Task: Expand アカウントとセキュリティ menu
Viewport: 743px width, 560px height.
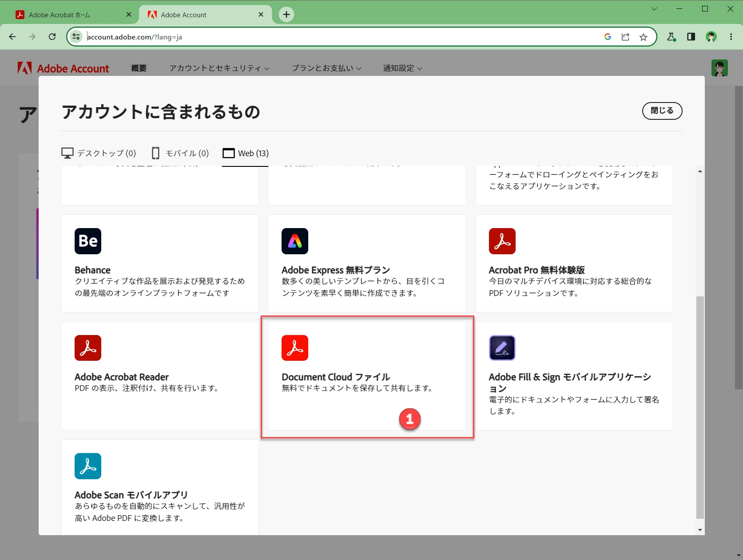Action: pos(219,68)
